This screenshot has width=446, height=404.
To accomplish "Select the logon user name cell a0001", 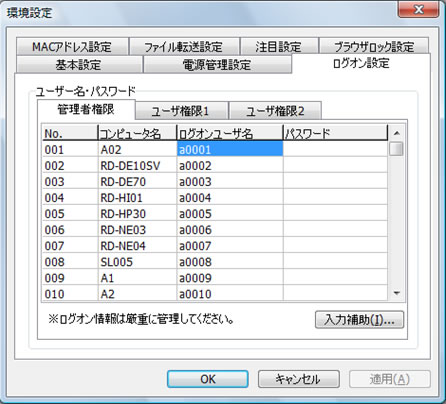I will (x=230, y=149).
